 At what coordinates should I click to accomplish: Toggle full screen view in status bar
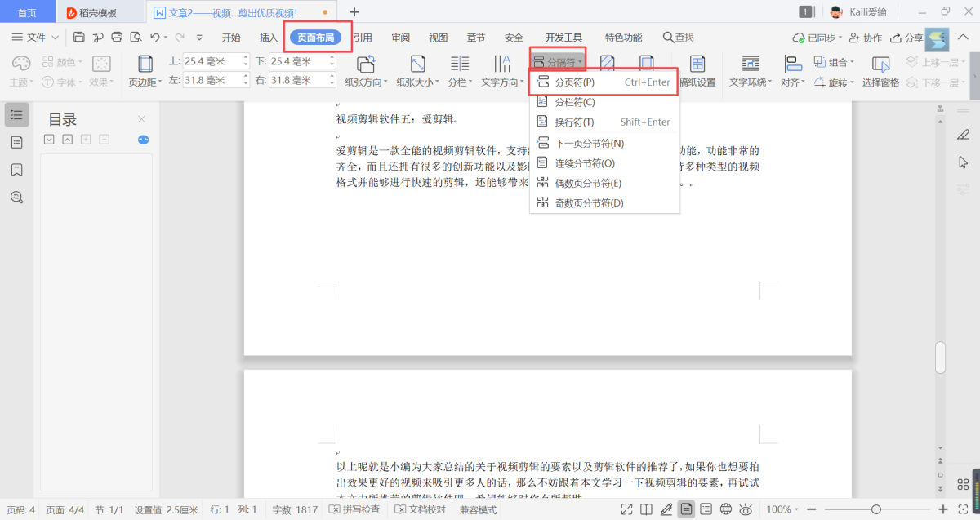(626, 509)
